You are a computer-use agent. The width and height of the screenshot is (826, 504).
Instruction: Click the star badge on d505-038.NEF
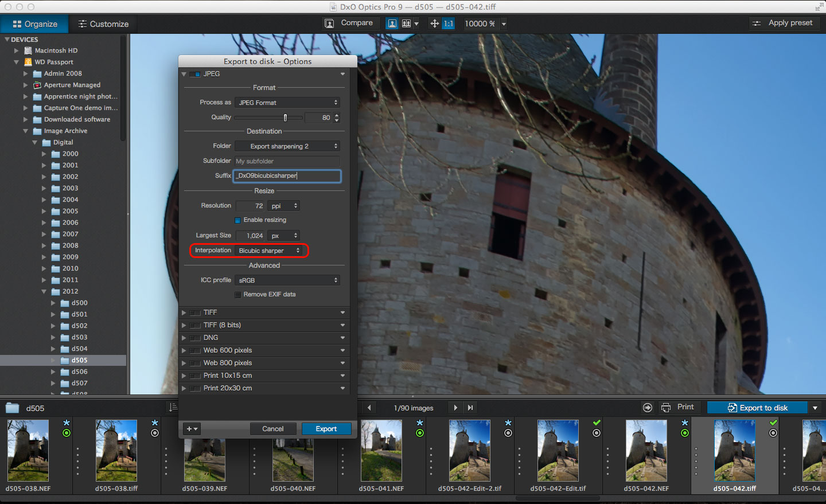pyautogui.click(x=67, y=423)
